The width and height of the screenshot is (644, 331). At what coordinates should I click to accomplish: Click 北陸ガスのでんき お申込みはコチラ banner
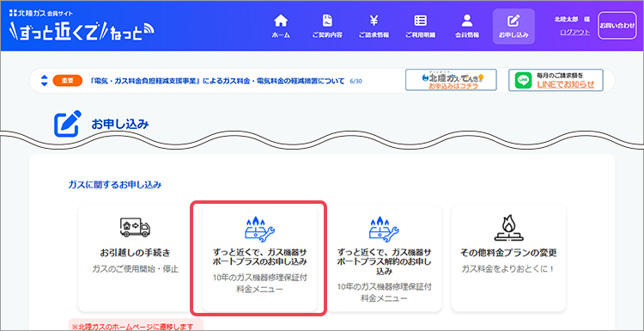pyautogui.click(x=451, y=80)
